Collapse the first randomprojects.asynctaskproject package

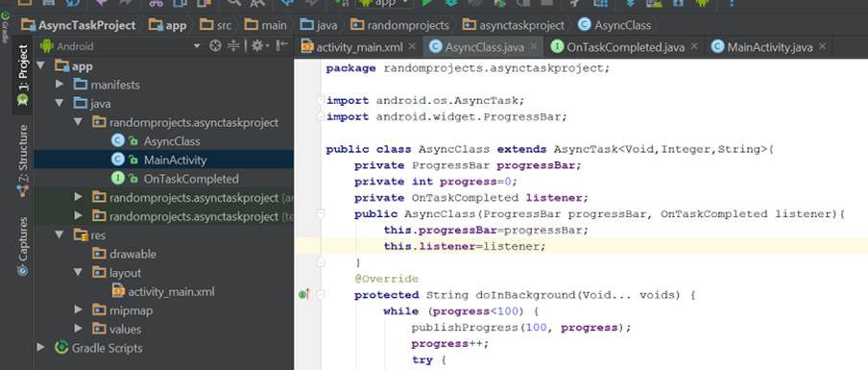78,122
